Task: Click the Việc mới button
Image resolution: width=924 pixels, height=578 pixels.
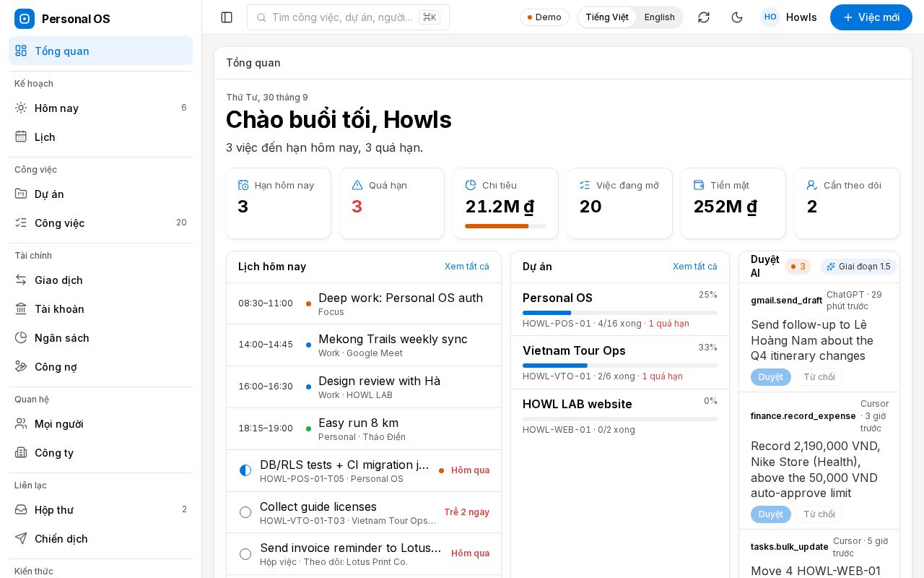Action: pyautogui.click(x=871, y=17)
